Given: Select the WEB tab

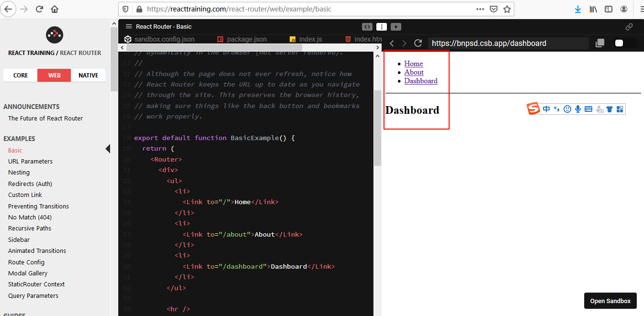Looking at the screenshot, I should (54, 76).
